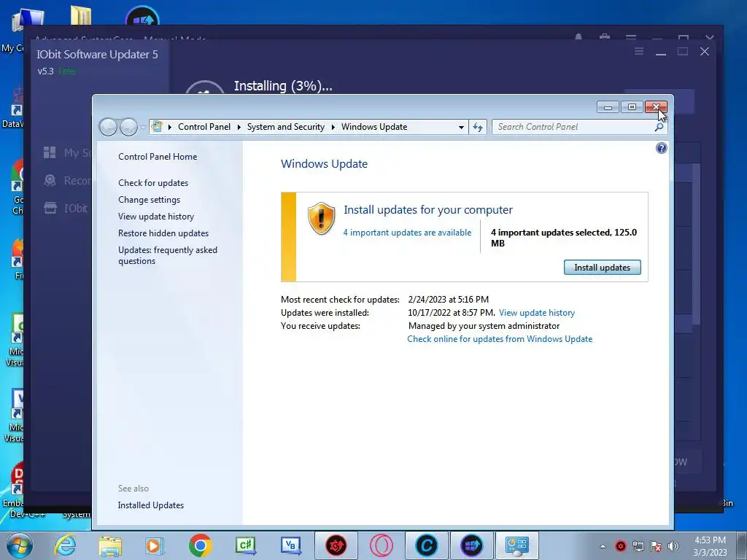The height and width of the screenshot is (560, 747).
Task: Open Updates: frequently asked questions
Action: [168, 255]
